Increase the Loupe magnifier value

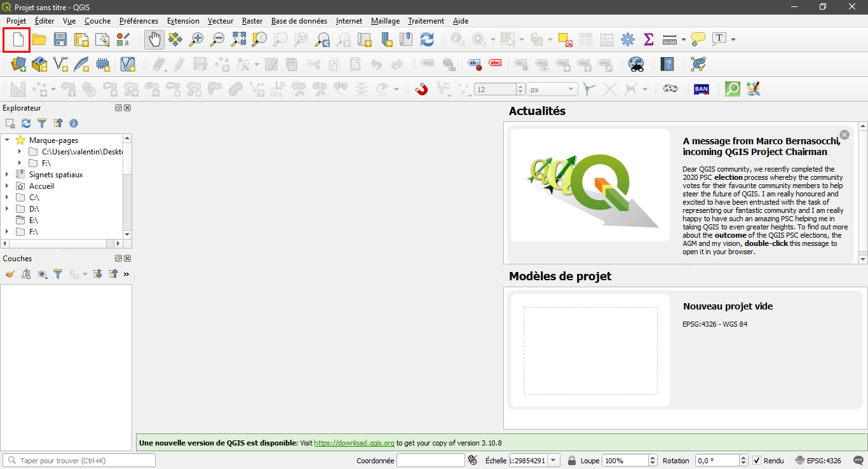(x=653, y=458)
